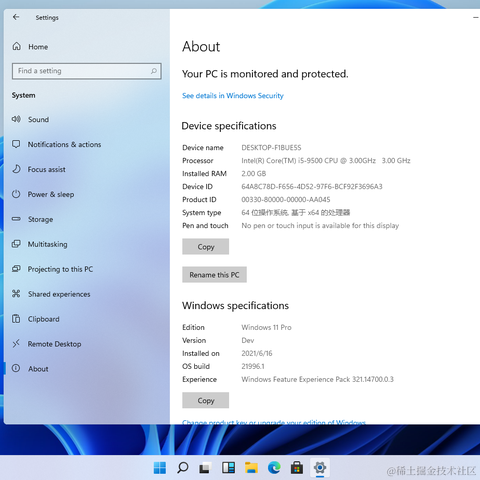Open Widgets from the taskbar
This screenshot has height=480, width=480.
point(228,468)
